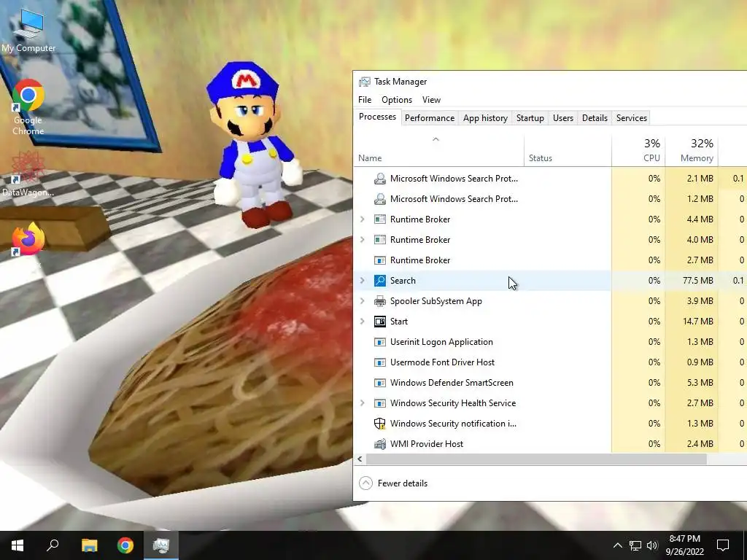
Task: Click the Userinit Logon Application icon
Action: tap(379, 342)
